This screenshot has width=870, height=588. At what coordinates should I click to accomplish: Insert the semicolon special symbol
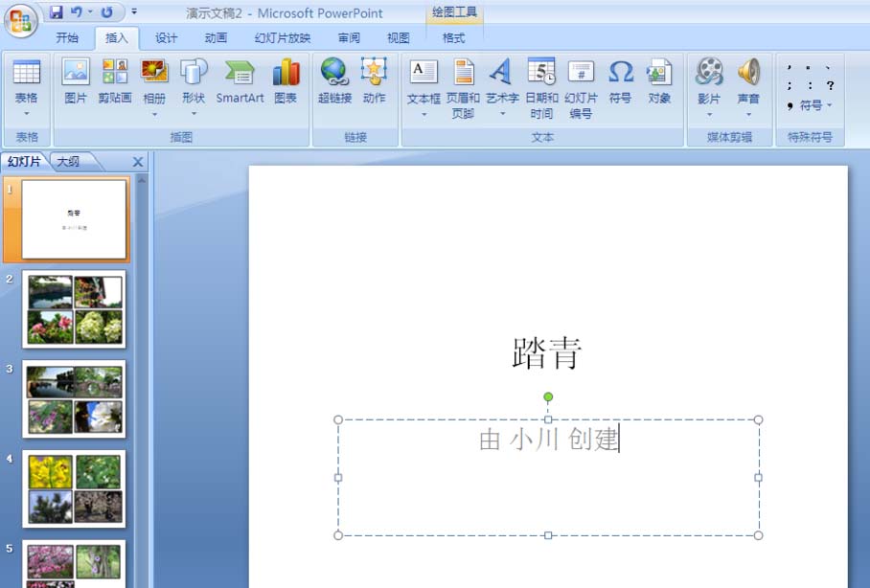pos(789,86)
